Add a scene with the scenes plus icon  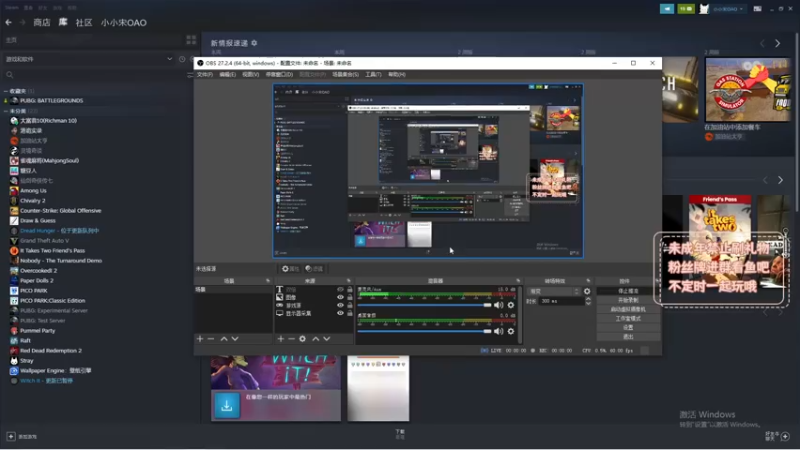click(x=200, y=339)
